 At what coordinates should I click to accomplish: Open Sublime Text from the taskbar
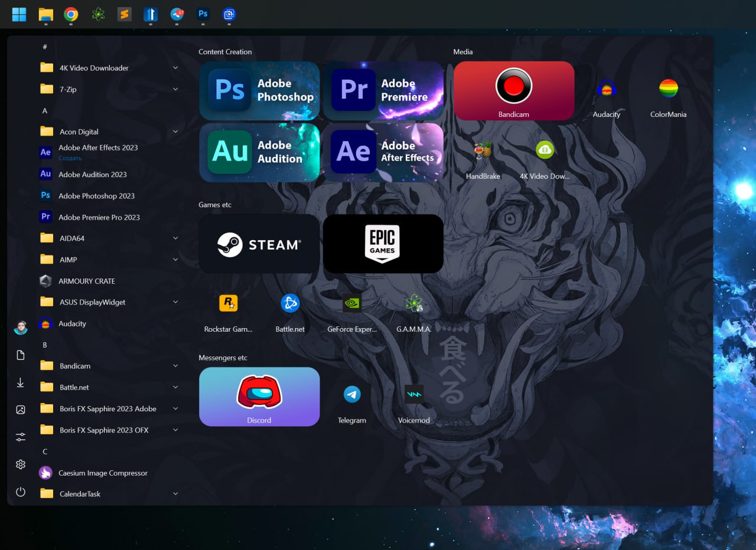pos(124,14)
